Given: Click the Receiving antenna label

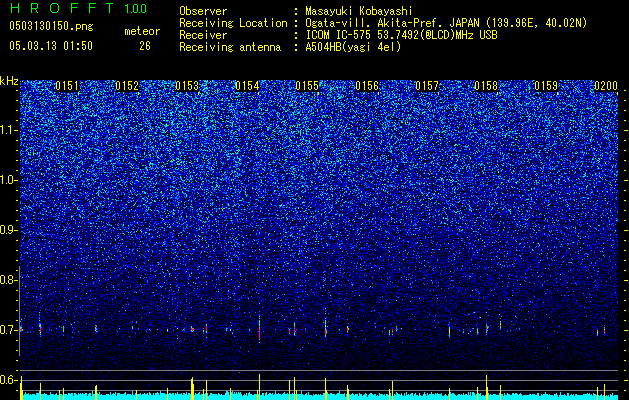Looking at the screenshot, I should [230, 47].
